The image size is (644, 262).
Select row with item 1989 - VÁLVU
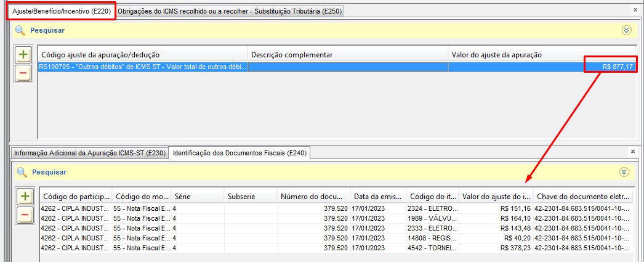(x=432, y=218)
